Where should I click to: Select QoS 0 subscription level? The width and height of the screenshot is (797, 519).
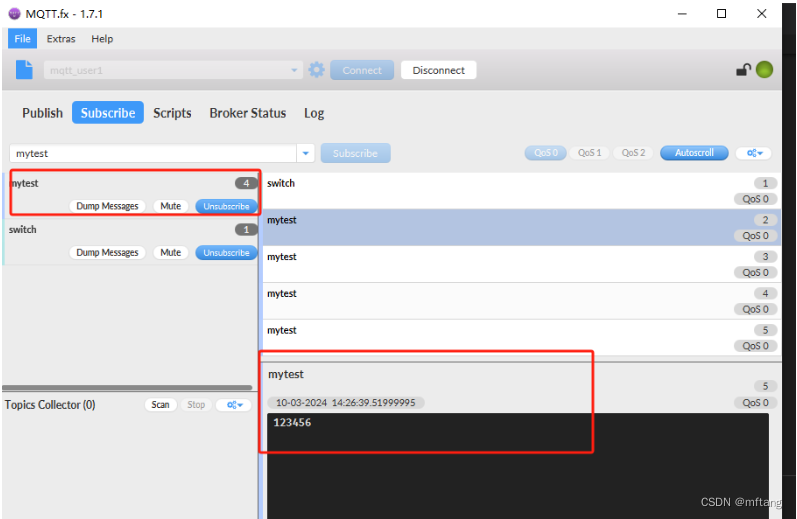pos(545,152)
